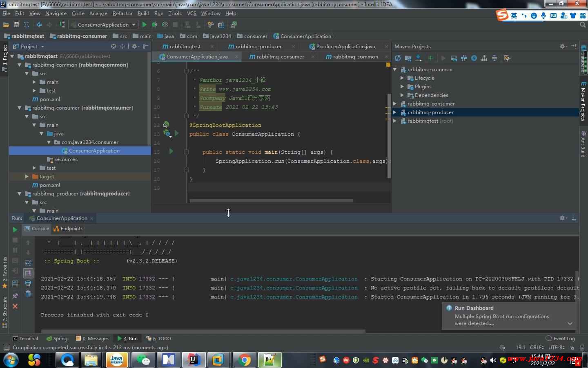588x368 pixels.
Task: Toggle scroll-to-end in the Run console
Action: point(28,273)
